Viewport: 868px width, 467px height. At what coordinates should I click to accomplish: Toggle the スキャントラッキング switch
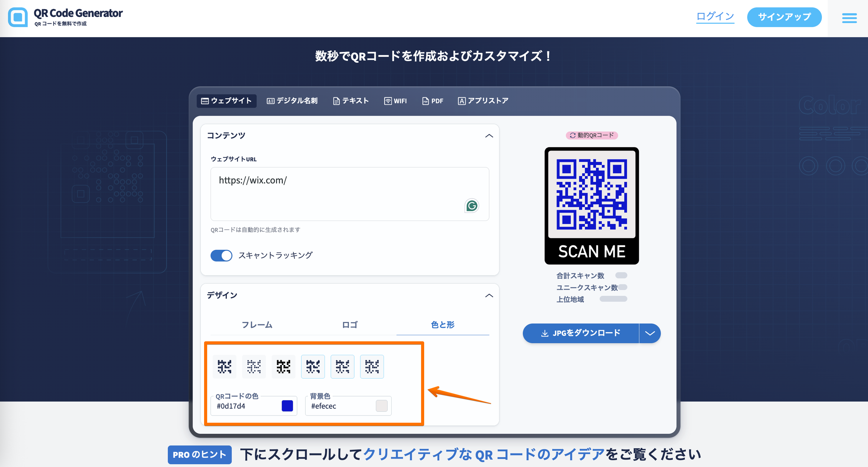221,256
